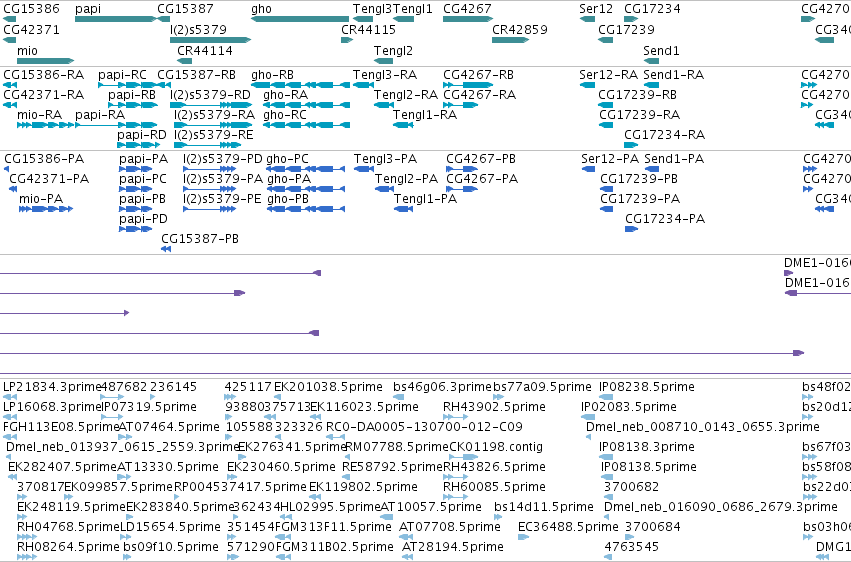Click EST EK201038.5prime

[x=277, y=397]
